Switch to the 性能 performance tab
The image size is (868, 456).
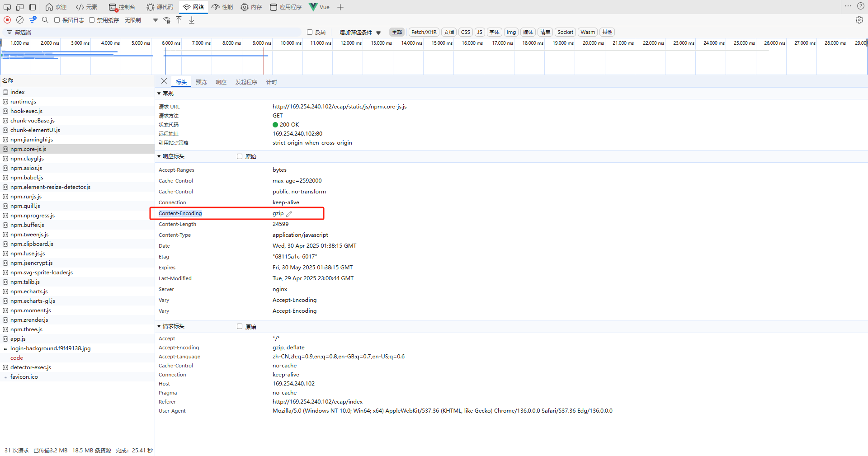222,7
